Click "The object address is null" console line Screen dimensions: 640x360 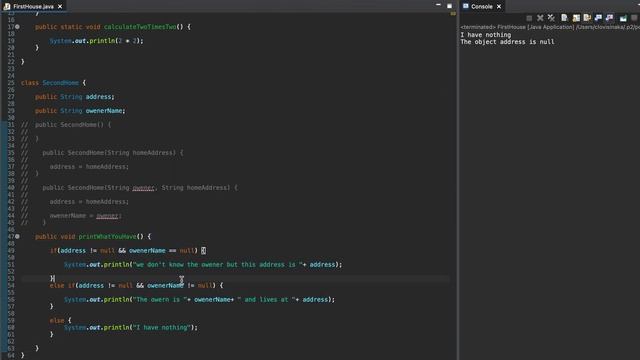coord(507,42)
